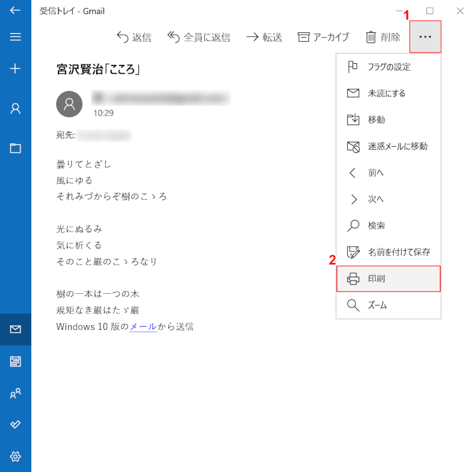Click the sender's avatar circle

[69, 104]
